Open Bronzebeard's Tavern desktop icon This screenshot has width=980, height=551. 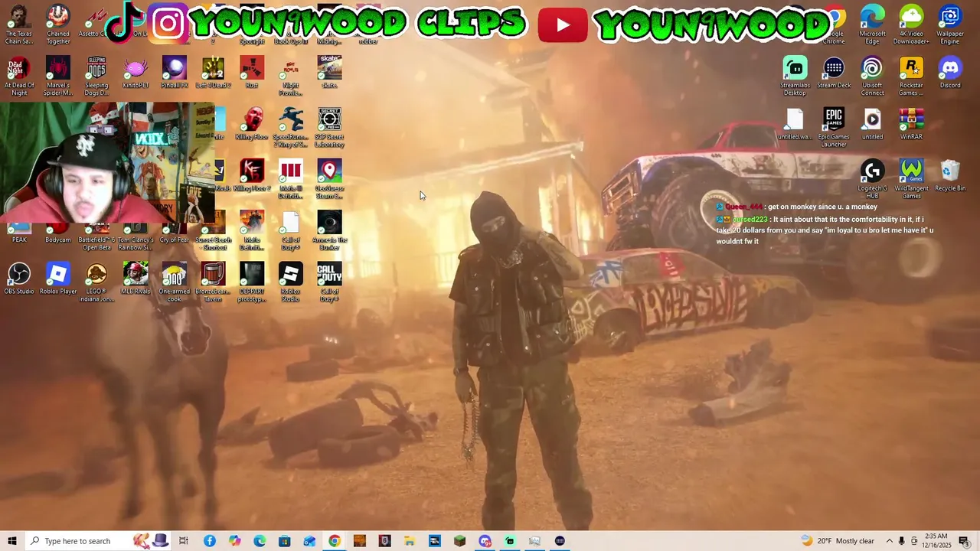(x=213, y=282)
